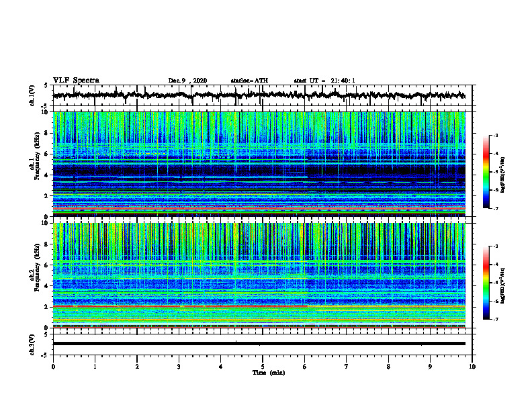Click the "5" tick on ch.3(V) axis
Viewport: 532px width, 411px height.
click(46, 334)
